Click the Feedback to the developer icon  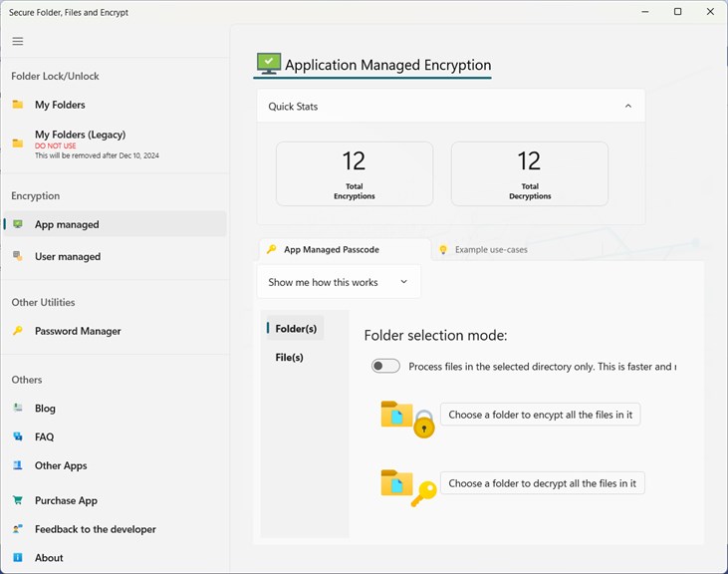(x=18, y=529)
